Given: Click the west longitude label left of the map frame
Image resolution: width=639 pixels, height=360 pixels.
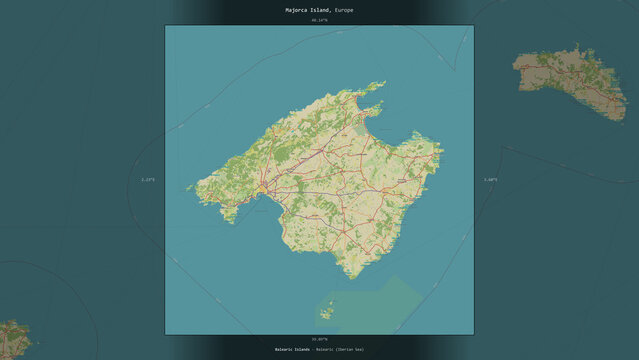Looking at the screenshot, I should pyautogui.click(x=148, y=180).
